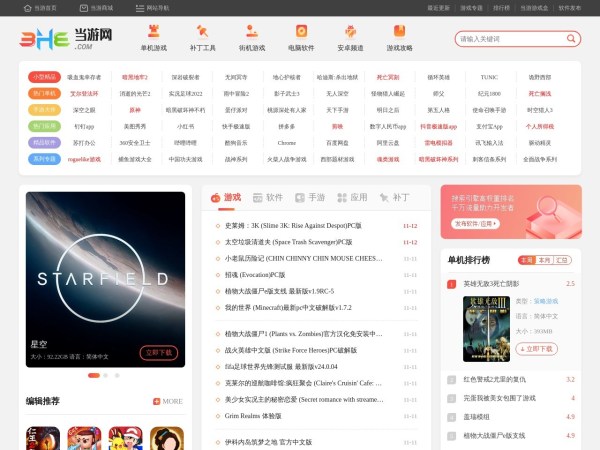
Task: Select the second carousel indicator dot
Action: pyautogui.click(x=105, y=375)
